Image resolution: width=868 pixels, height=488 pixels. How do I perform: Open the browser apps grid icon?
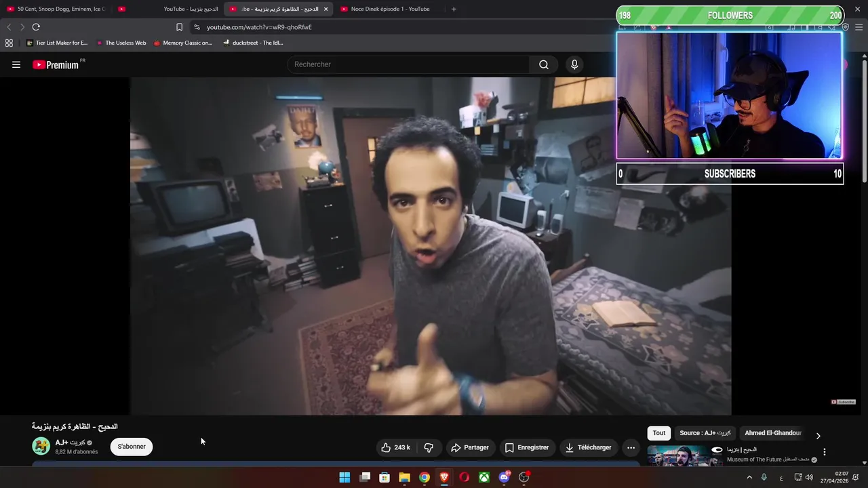(9, 43)
